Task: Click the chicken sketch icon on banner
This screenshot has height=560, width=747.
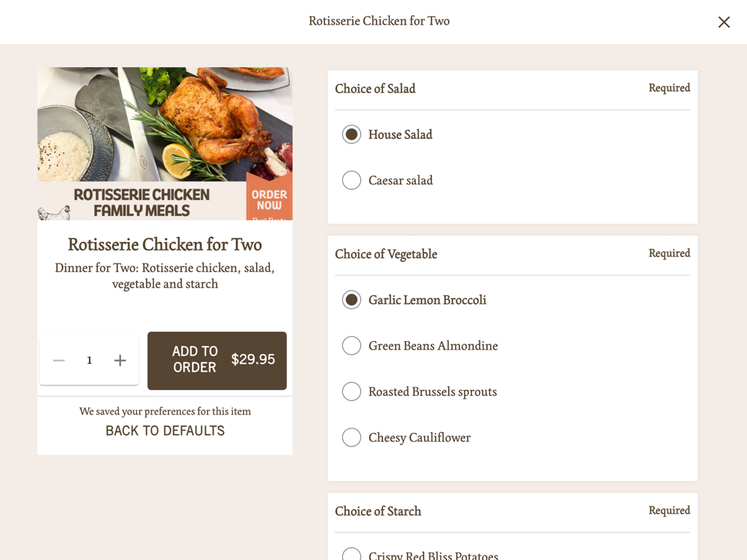Action: tap(55, 213)
